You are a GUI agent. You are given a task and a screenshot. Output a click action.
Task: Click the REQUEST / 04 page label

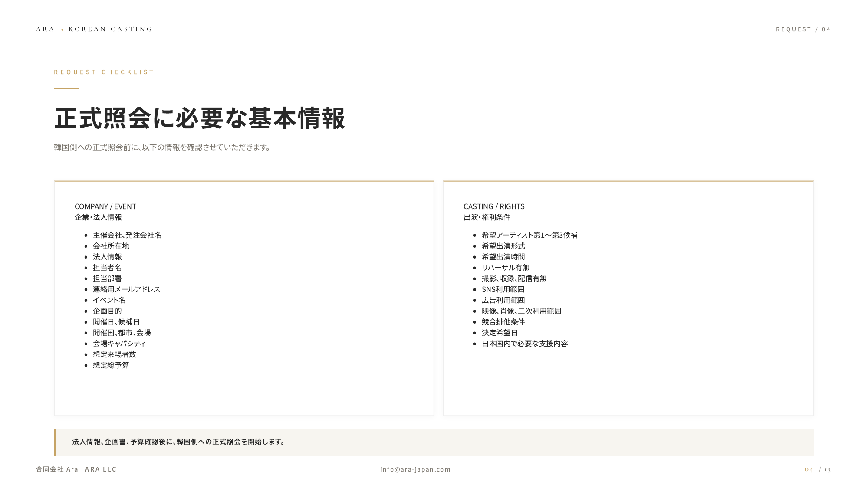803,29
